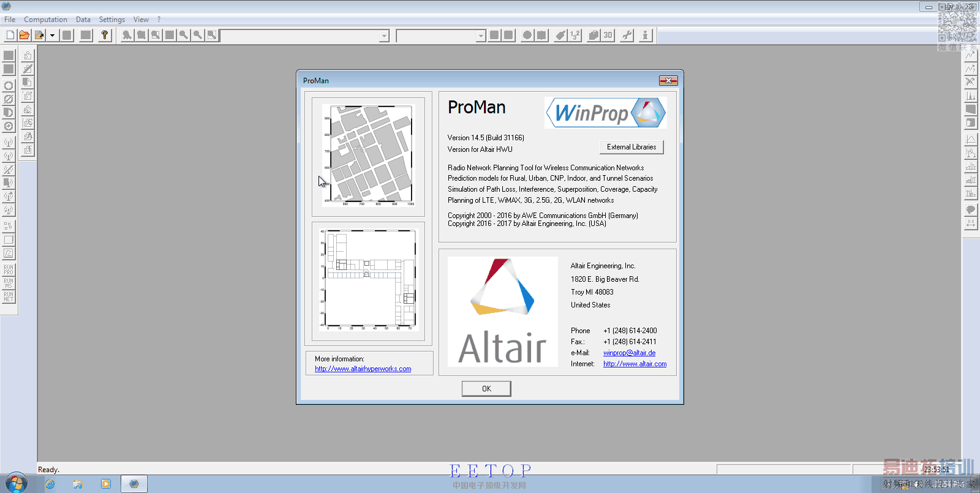The width and height of the screenshot is (980, 493).
Task: Open the altairhyperworks.com link
Action: pyautogui.click(x=363, y=369)
